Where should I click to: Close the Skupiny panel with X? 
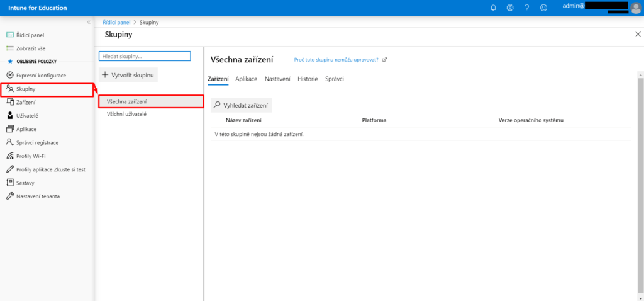point(638,34)
